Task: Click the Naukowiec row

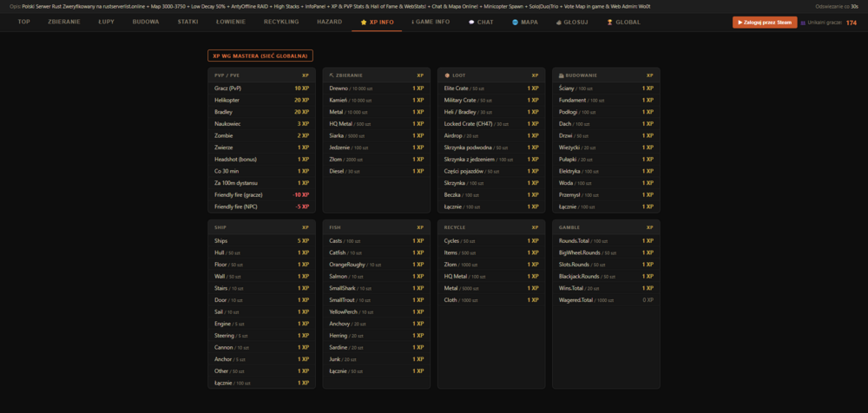Action: [x=261, y=124]
